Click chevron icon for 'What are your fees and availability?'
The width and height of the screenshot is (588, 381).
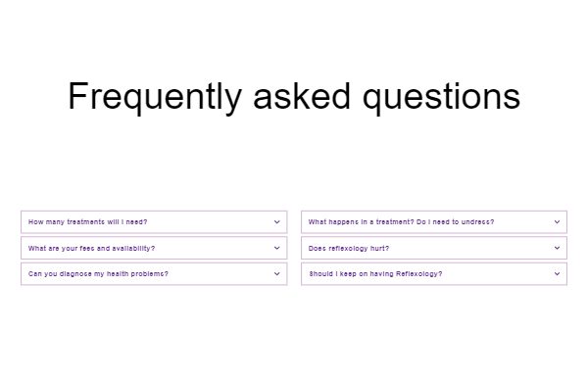(x=276, y=248)
